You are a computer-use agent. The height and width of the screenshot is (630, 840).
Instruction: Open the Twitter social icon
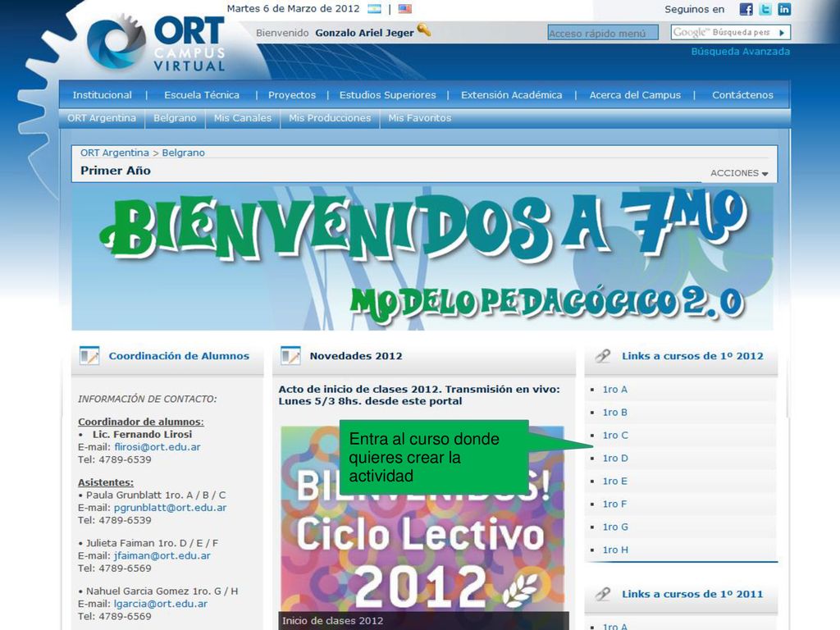point(765,9)
